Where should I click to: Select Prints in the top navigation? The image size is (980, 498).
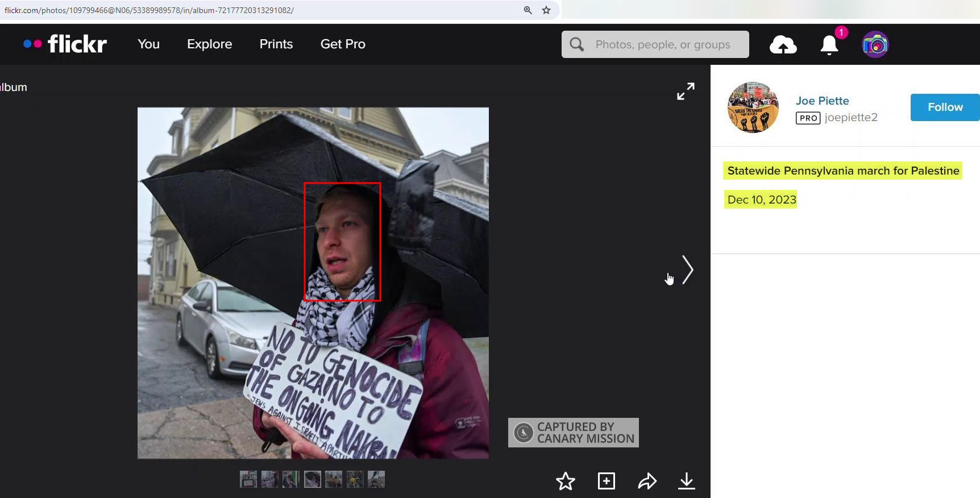(276, 44)
